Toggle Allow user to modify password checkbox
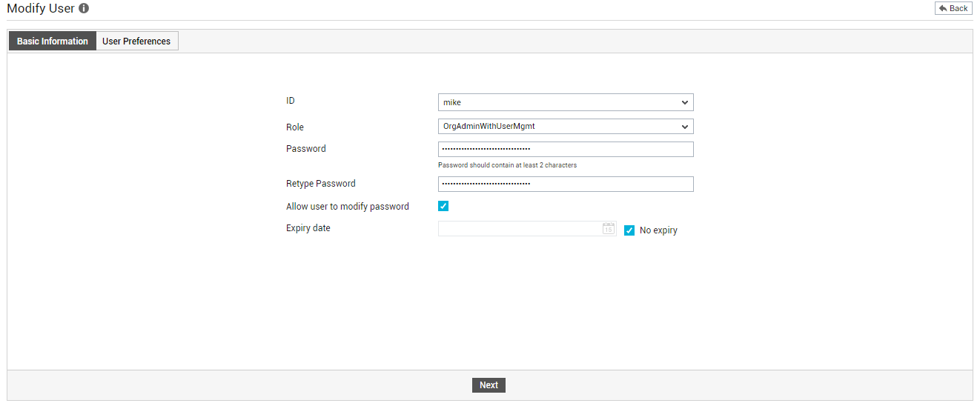 coord(443,206)
